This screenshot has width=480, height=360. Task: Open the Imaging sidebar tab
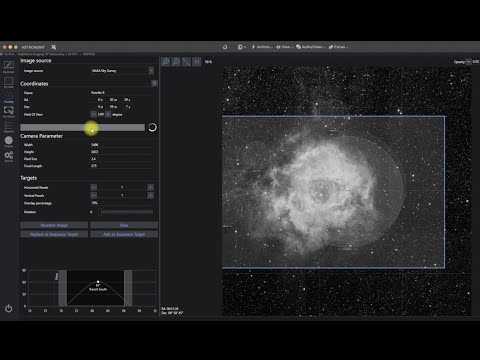9,142
